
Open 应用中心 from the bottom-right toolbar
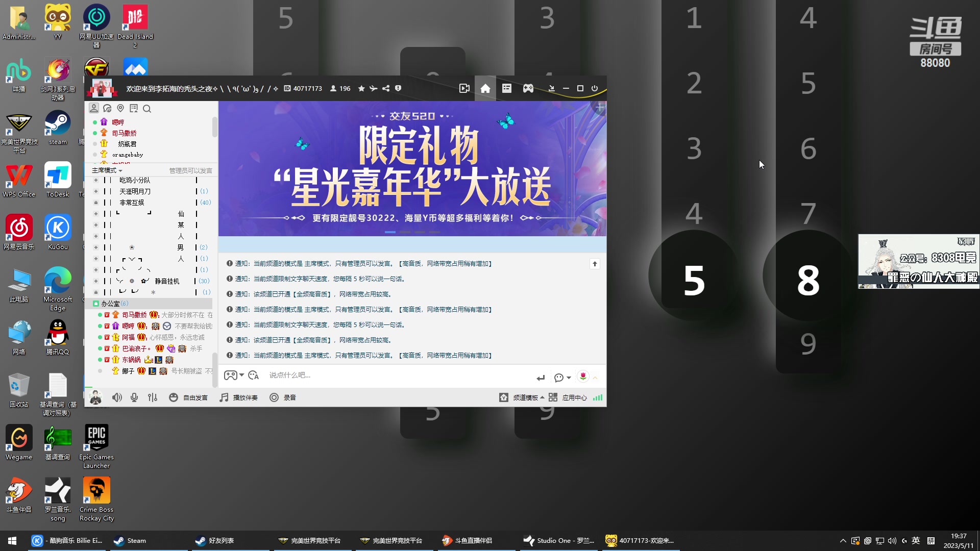tap(575, 397)
